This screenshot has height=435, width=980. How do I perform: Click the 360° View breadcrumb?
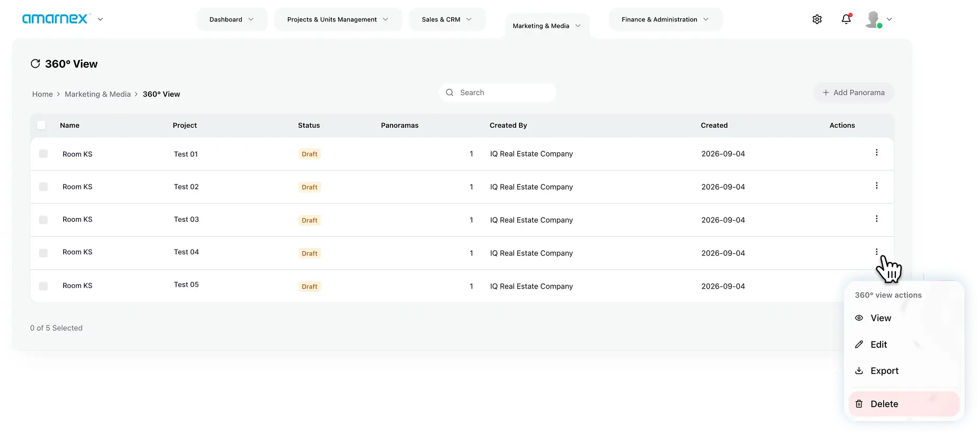coord(161,94)
